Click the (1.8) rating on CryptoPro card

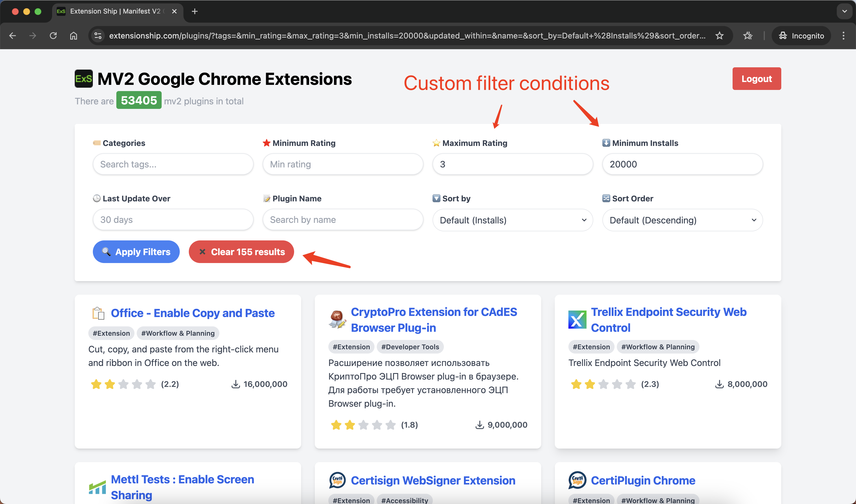409,425
